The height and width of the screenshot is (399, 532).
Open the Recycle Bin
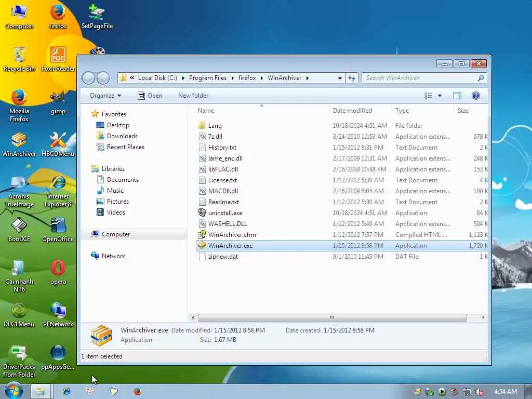click(19, 59)
